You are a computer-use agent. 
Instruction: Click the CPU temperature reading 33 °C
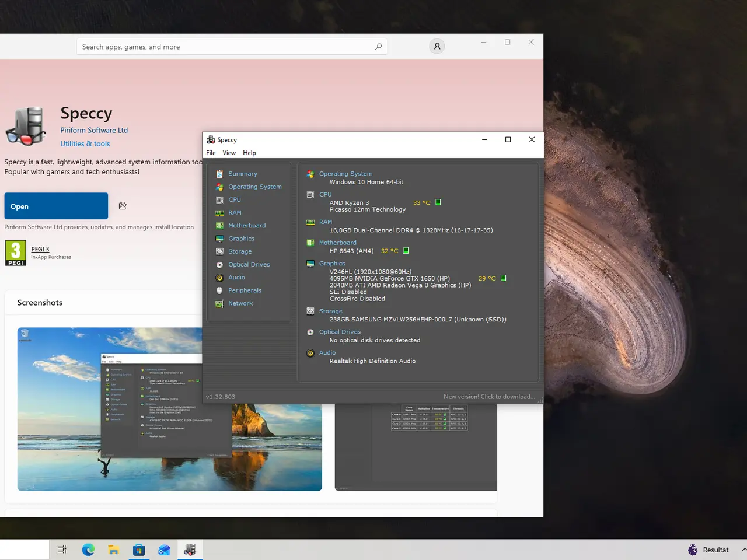tap(421, 203)
